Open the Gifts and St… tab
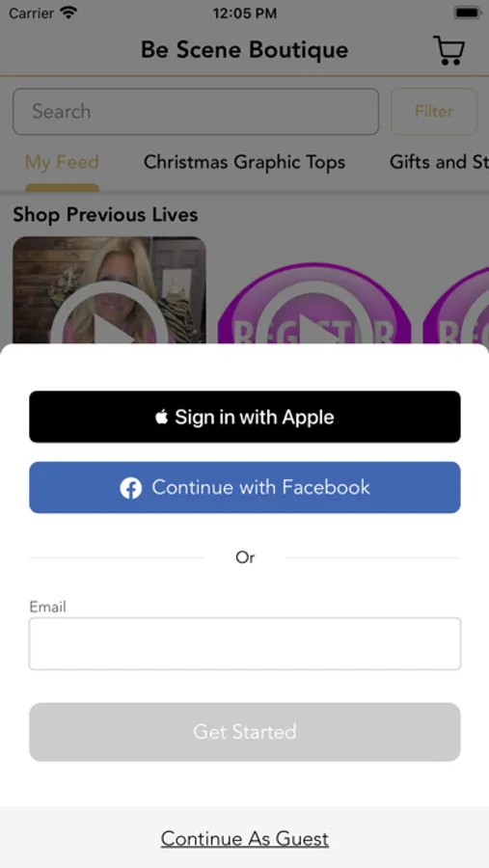Screen dimensions: 489x868 click(439, 162)
